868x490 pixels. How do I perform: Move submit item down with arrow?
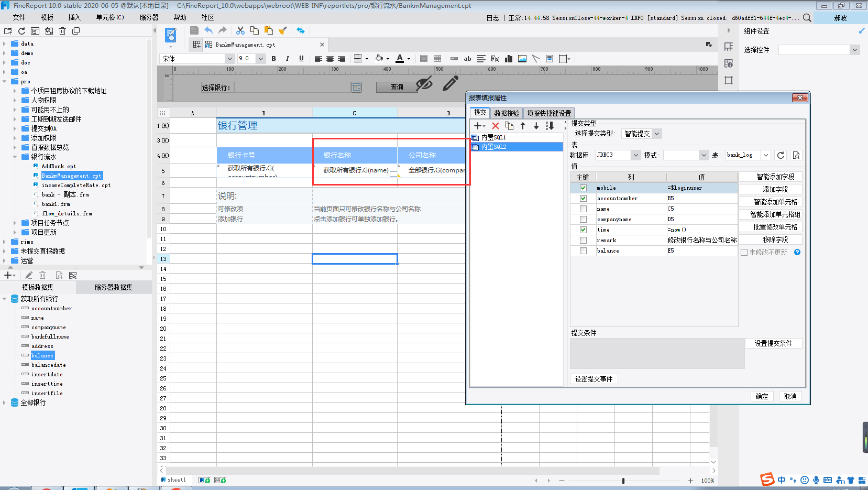(x=536, y=126)
